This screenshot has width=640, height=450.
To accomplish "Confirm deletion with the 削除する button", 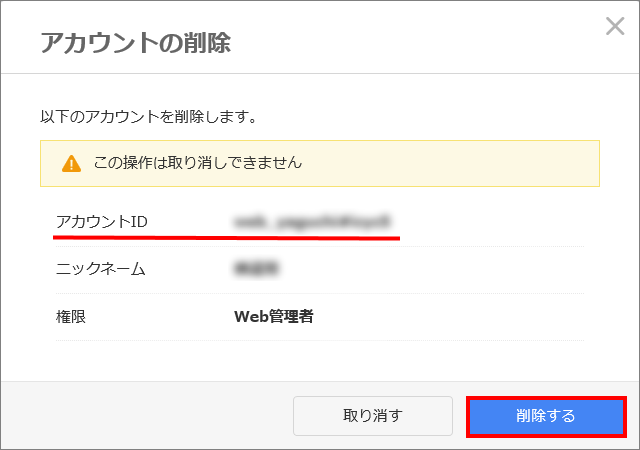I will click(x=546, y=416).
